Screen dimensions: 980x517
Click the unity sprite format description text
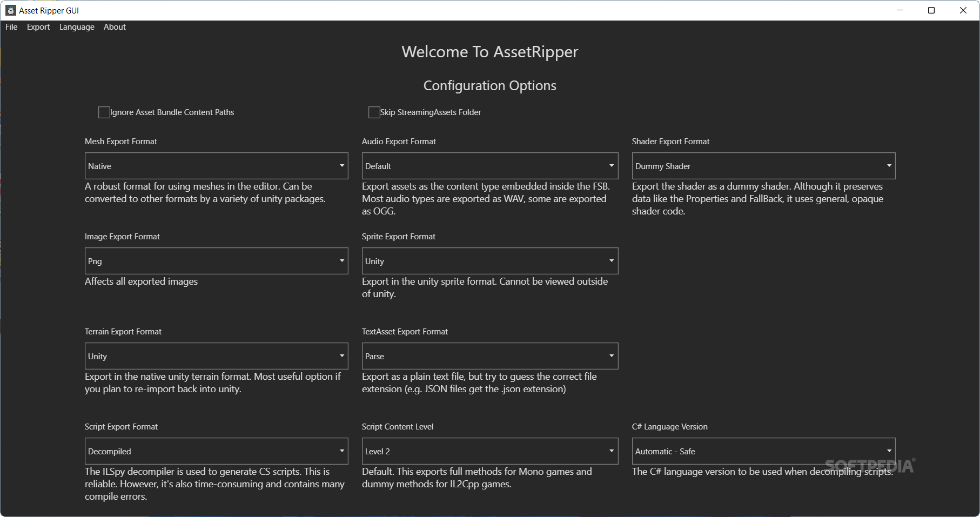[x=485, y=287]
